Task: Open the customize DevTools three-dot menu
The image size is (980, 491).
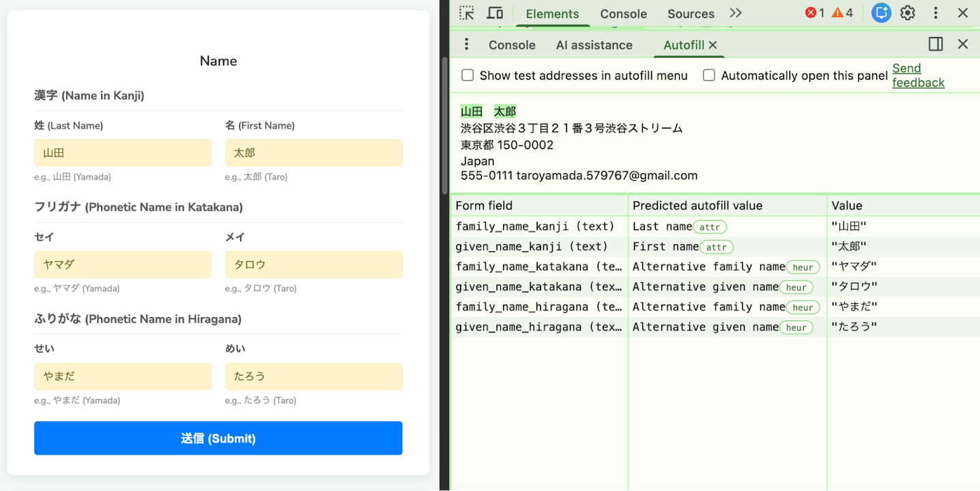Action: 936,12
